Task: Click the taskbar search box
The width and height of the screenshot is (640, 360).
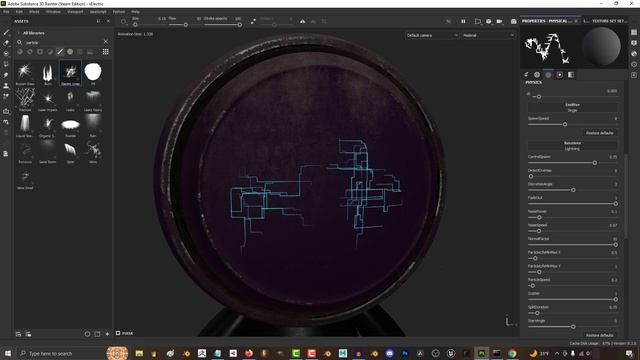Action: pos(61,353)
